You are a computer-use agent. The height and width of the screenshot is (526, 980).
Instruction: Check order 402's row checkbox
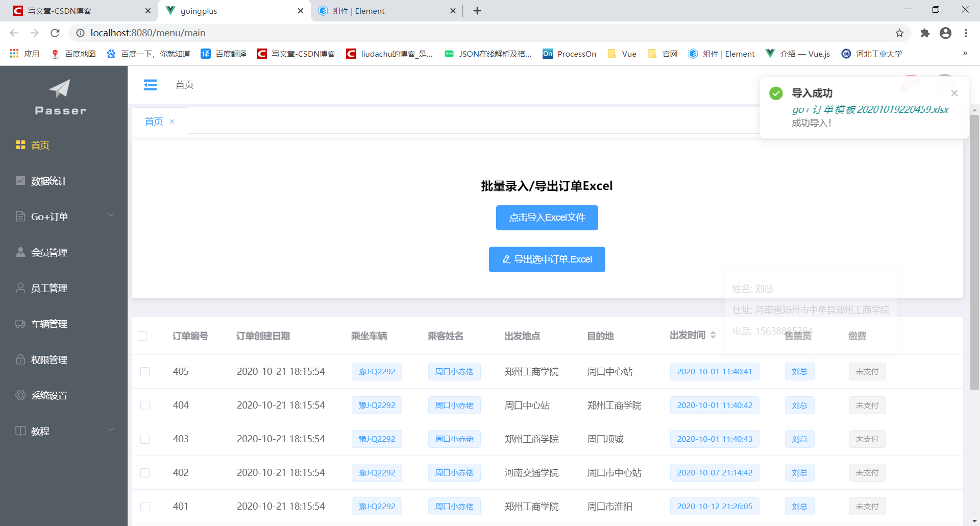coord(145,472)
